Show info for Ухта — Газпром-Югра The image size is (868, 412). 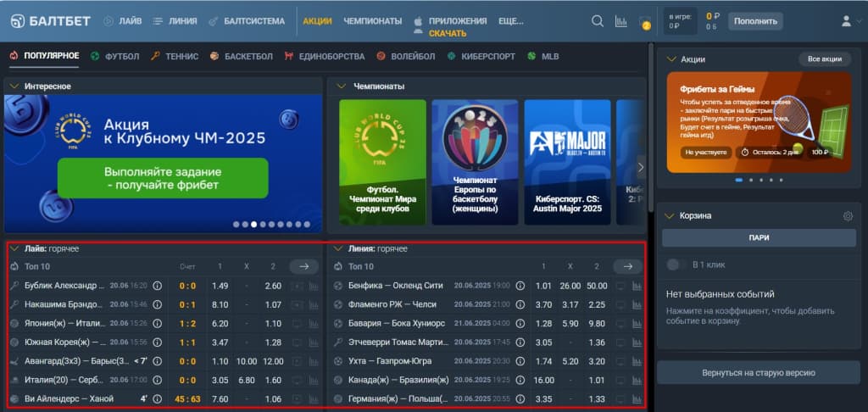520,361
